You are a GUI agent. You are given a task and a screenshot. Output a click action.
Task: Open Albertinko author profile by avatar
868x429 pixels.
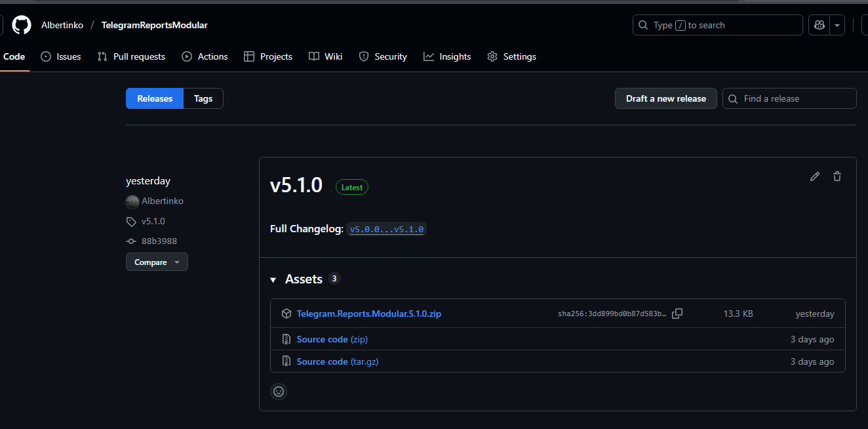click(132, 201)
